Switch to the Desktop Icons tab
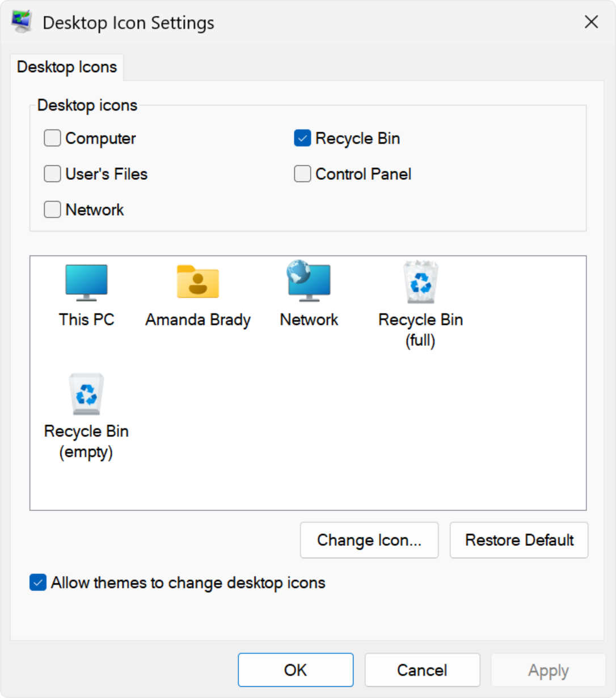The image size is (616, 698). tap(67, 67)
